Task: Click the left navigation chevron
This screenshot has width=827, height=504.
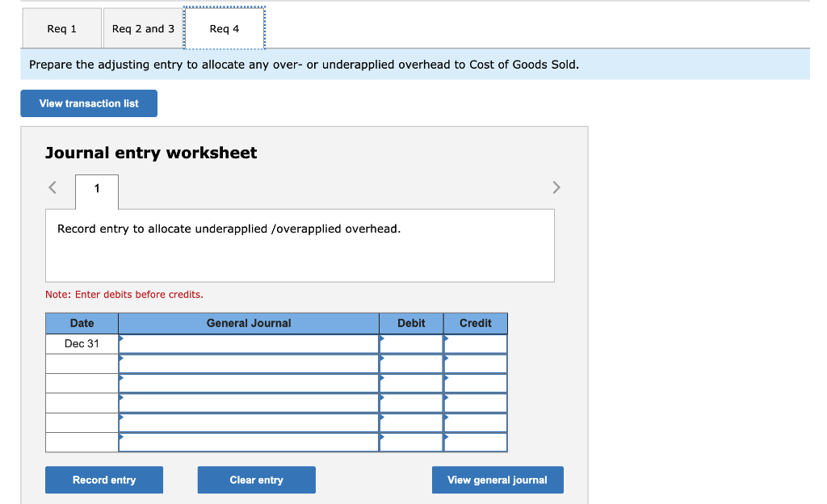Action: coord(51,187)
